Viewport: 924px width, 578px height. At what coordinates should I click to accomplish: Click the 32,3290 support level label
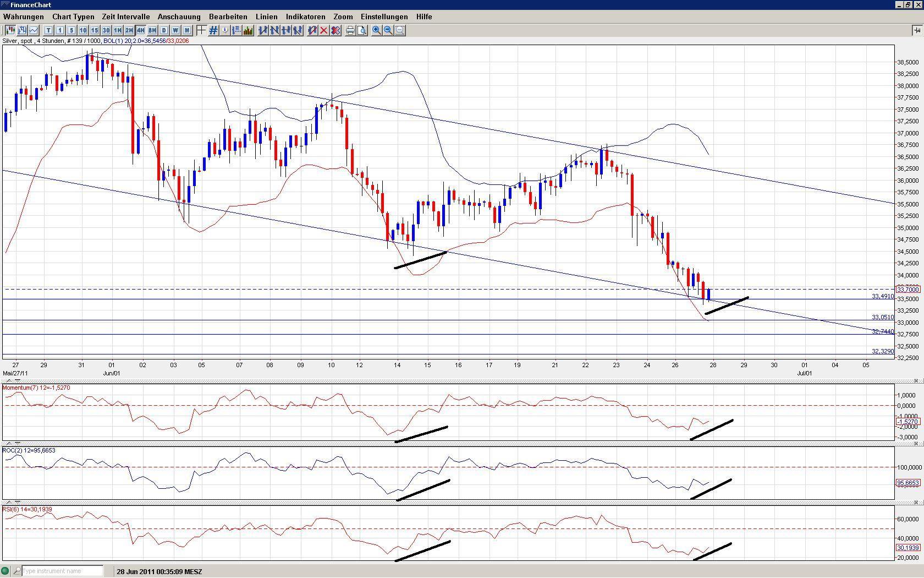point(883,351)
